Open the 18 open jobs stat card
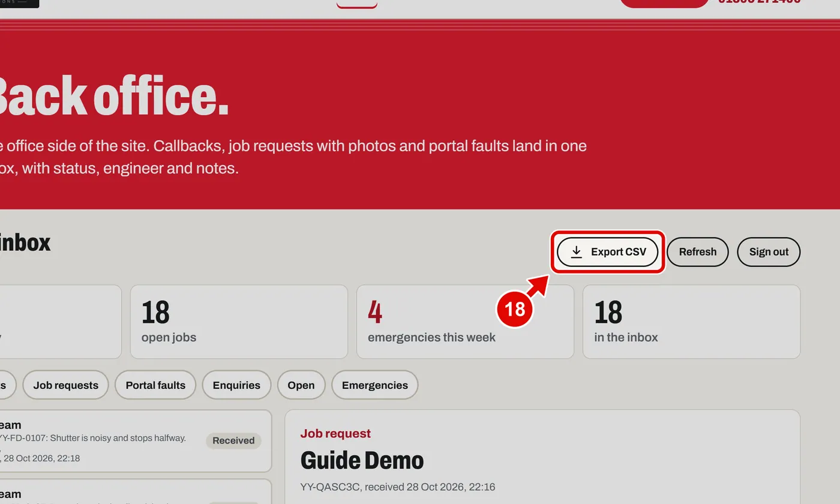 pyautogui.click(x=239, y=322)
